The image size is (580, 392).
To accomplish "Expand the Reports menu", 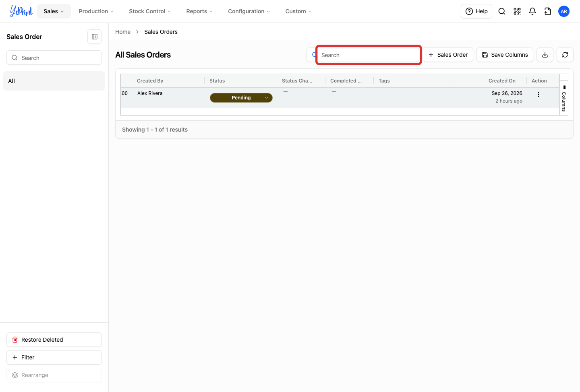I will click(199, 11).
